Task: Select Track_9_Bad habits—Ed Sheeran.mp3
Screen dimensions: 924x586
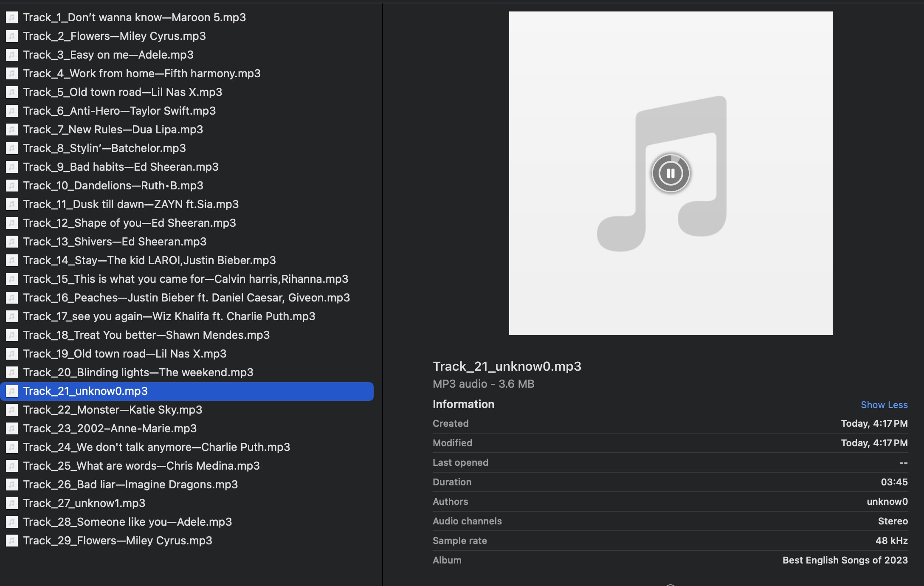Action: point(121,167)
